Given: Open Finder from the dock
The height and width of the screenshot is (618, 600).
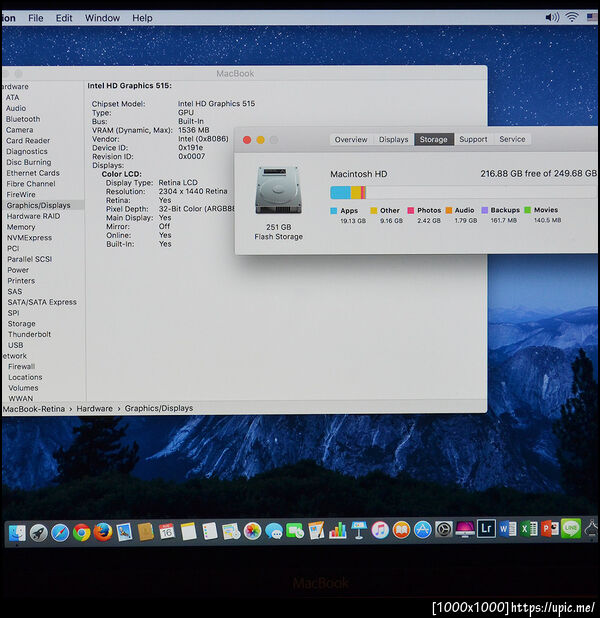Looking at the screenshot, I should tap(17, 532).
